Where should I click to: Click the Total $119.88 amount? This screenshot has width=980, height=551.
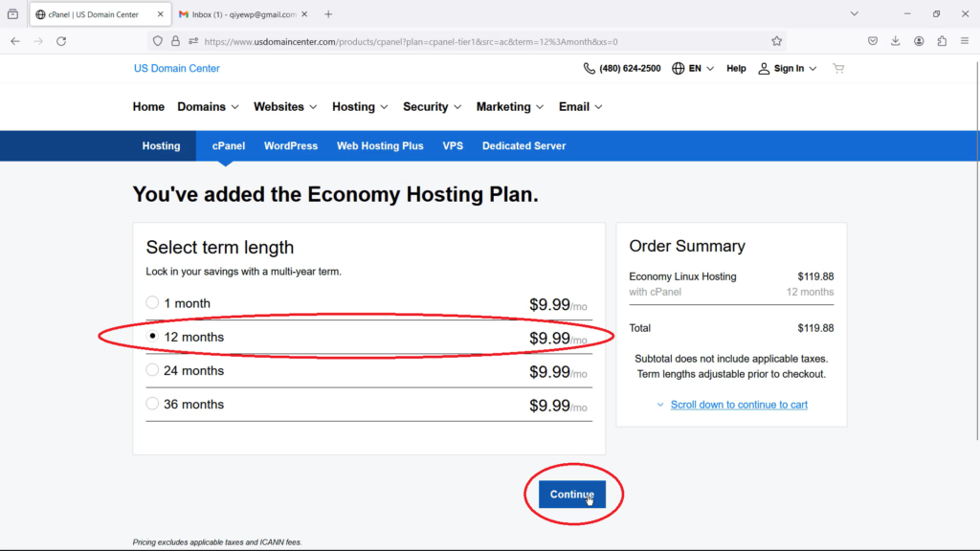[815, 328]
